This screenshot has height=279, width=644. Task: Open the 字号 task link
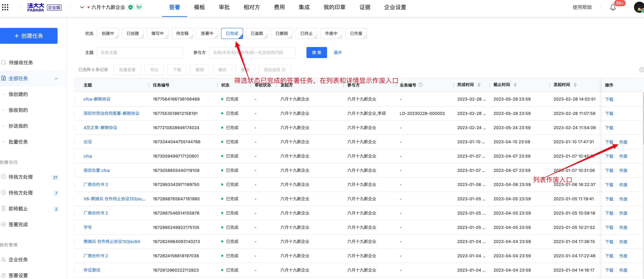[x=88, y=227]
